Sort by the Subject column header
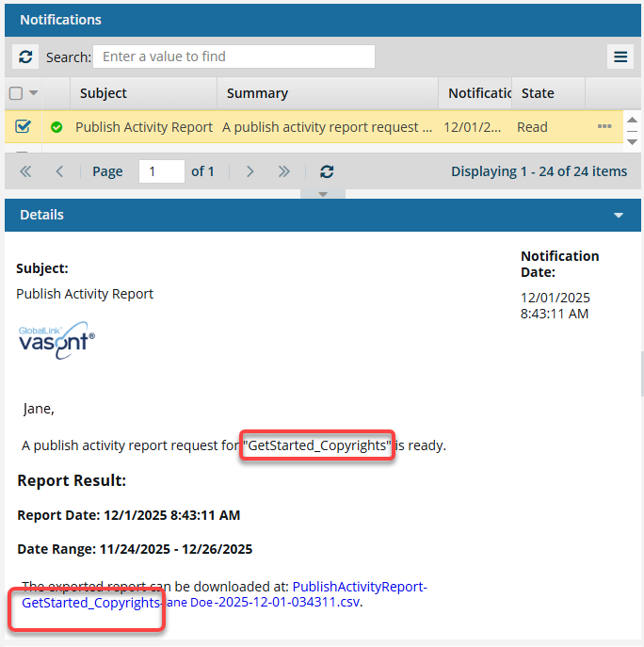644x647 pixels. click(x=104, y=93)
